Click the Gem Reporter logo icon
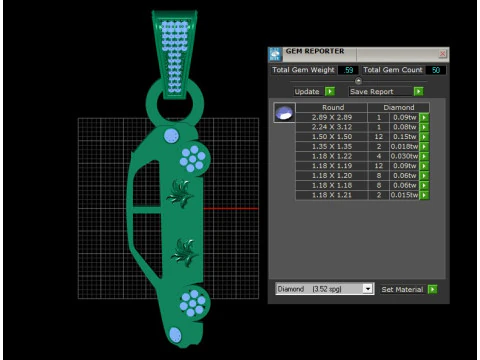 pos(275,54)
